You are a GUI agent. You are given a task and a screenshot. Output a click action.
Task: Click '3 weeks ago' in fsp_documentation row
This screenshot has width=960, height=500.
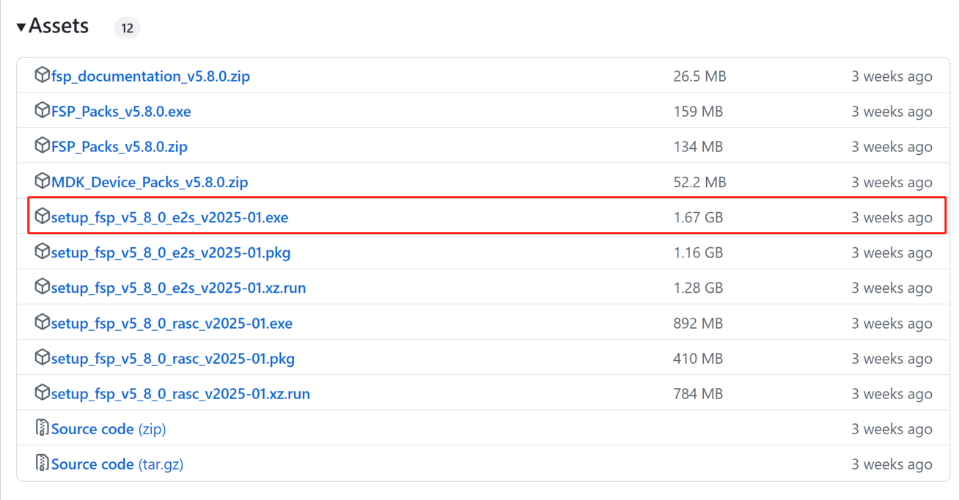[x=892, y=76]
